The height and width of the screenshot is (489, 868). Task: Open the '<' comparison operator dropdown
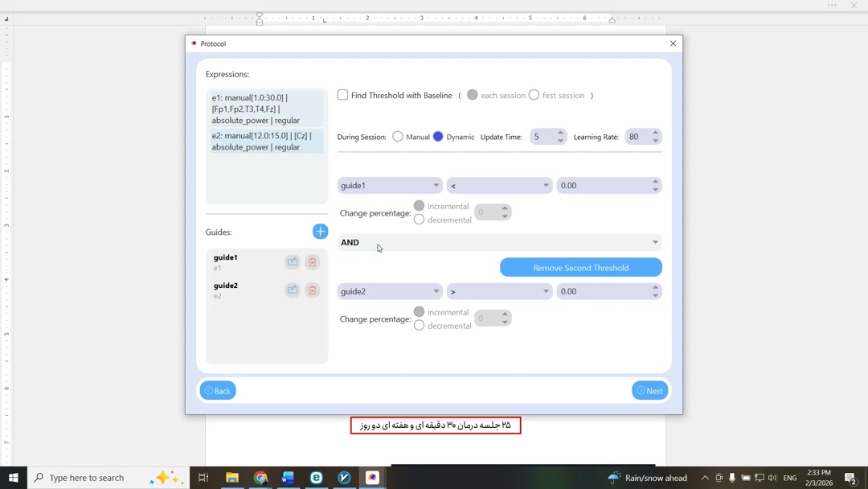coord(499,185)
